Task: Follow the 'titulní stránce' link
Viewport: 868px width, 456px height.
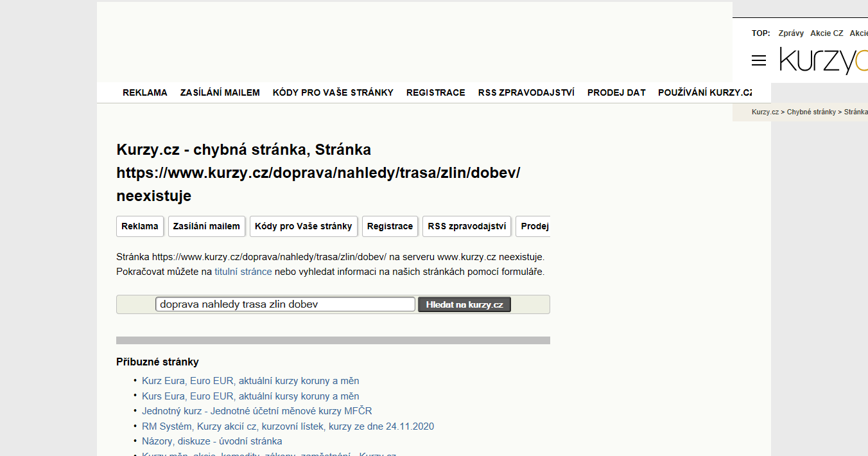Action: pos(243,272)
